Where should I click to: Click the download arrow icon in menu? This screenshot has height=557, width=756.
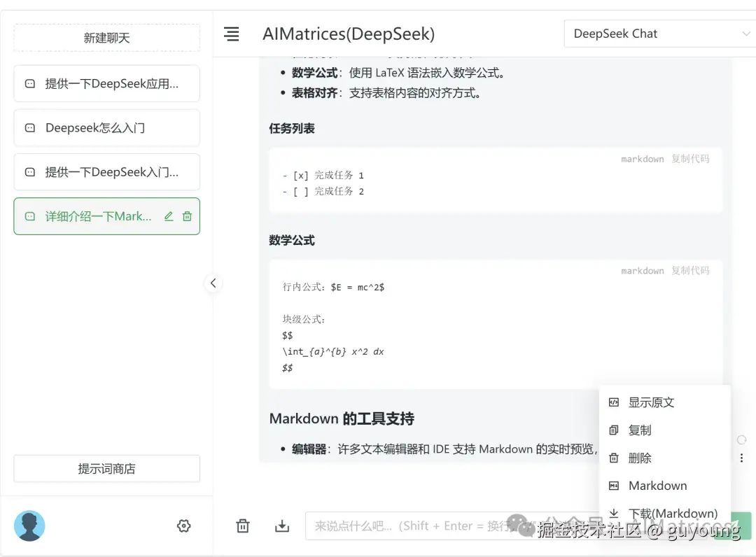tap(614, 514)
